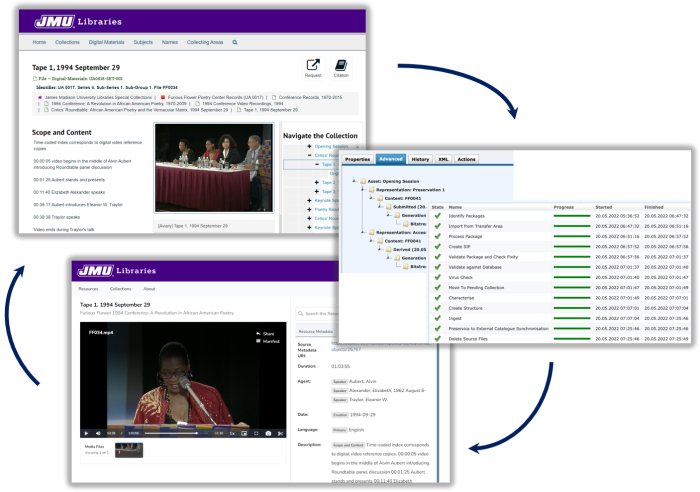Viewport: 700px width, 492px height.
Task: Click the folder icon next to Derived
Action: pyautogui.click(x=389, y=249)
